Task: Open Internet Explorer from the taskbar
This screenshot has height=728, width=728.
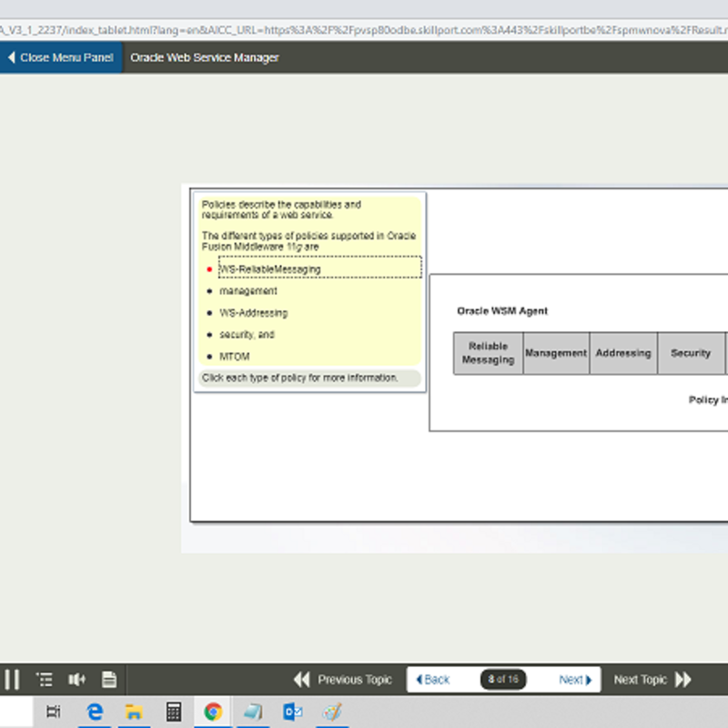Action: click(x=95, y=712)
